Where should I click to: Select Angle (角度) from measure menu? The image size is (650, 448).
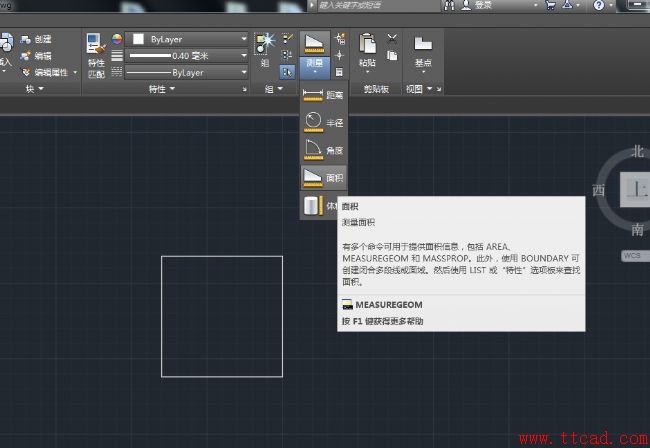[x=324, y=150]
